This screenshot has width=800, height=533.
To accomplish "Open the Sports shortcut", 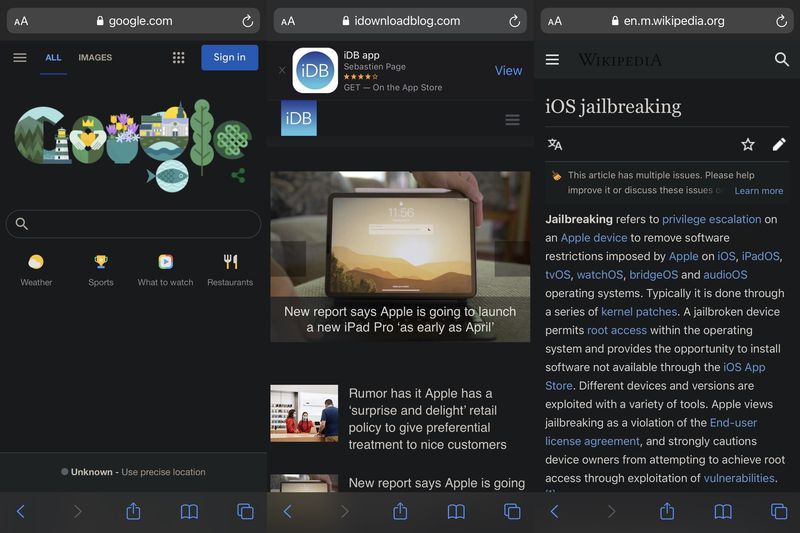I will [x=101, y=270].
